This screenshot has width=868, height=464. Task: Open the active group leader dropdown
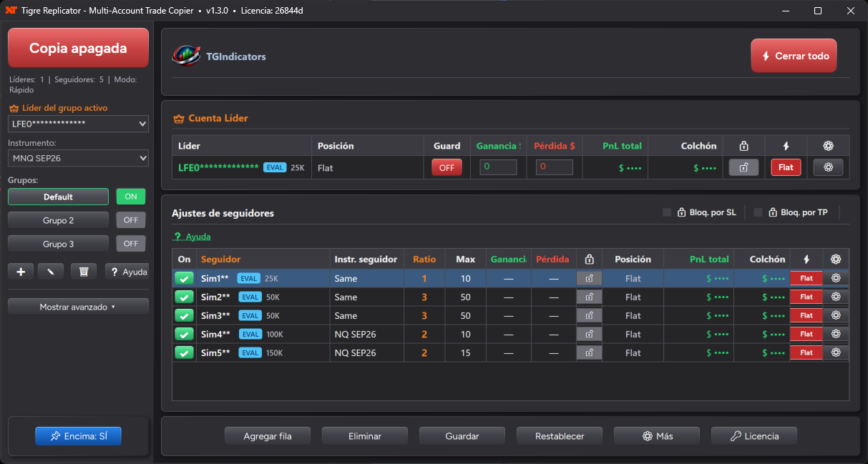[x=78, y=124]
